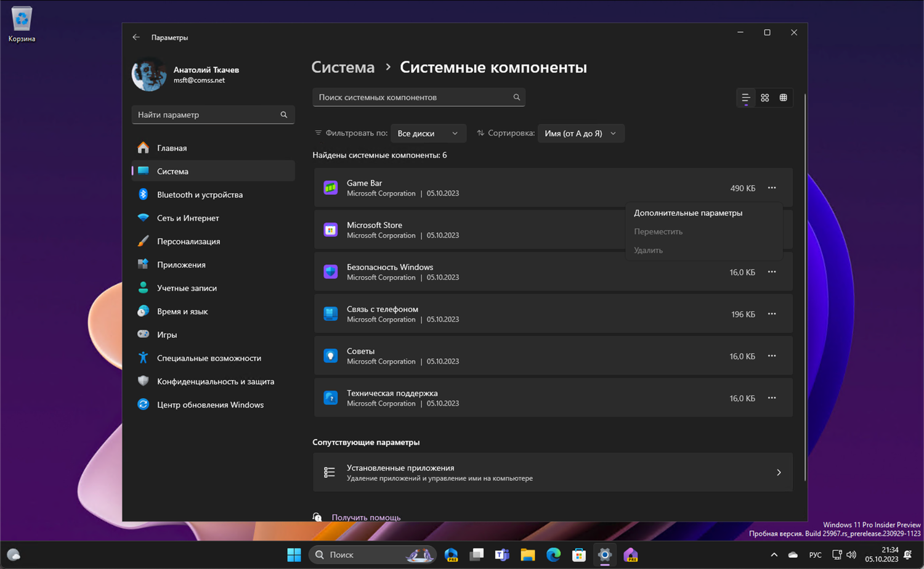Click the volume icon in system tray
The height and width of the screenshot is (569, 924).
click(851, 555)
